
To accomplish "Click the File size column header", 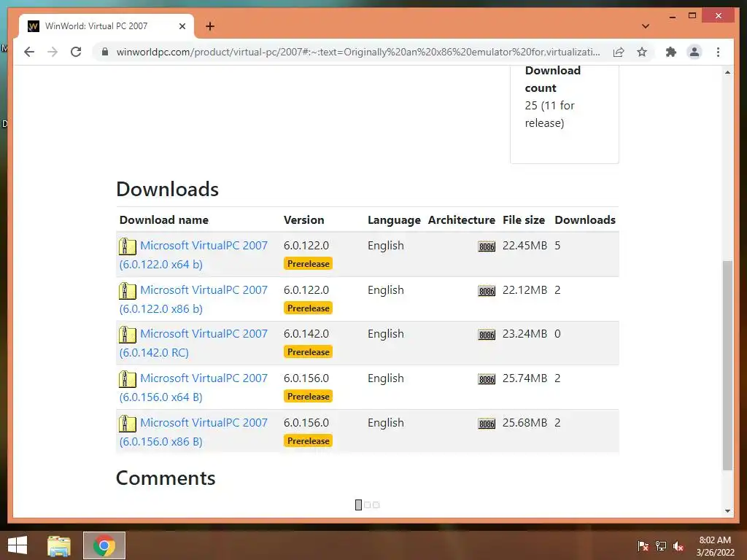I will (524, 220).
